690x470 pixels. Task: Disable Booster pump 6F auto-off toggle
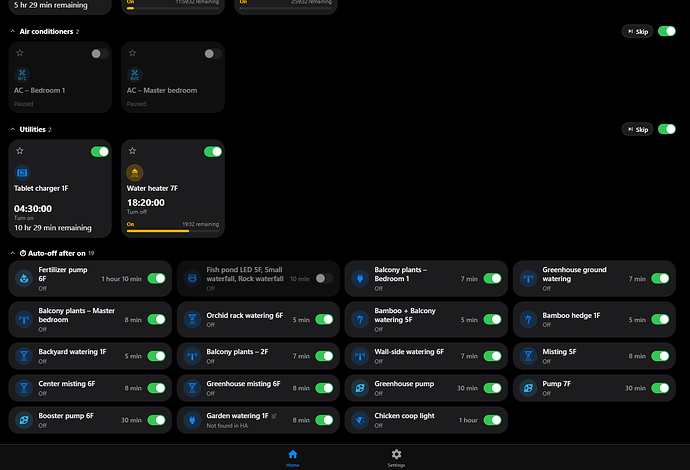(x=156, y=420)
